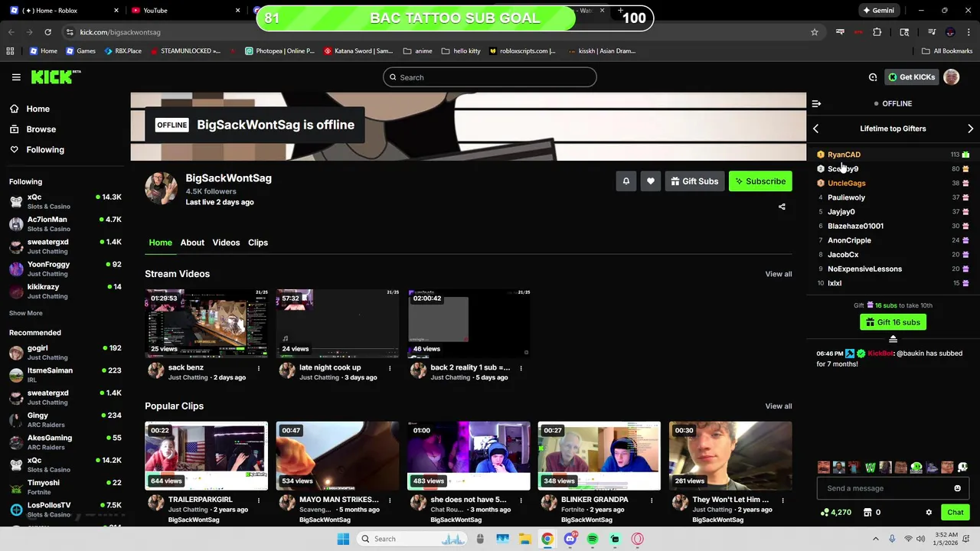980x551 pixels.
Task: Focus the Kick search field
Action: coord(490,77)
